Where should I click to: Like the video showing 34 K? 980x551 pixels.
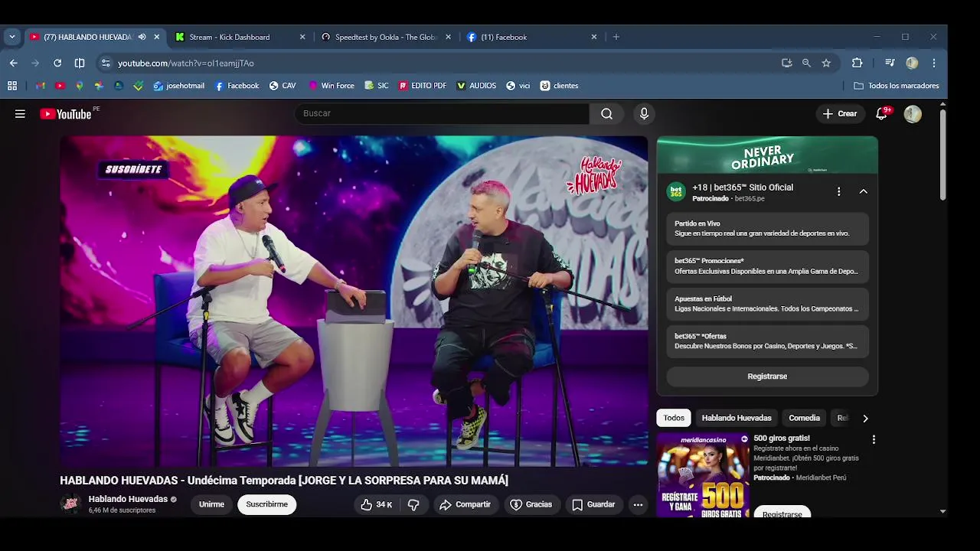tap(377, 504)
